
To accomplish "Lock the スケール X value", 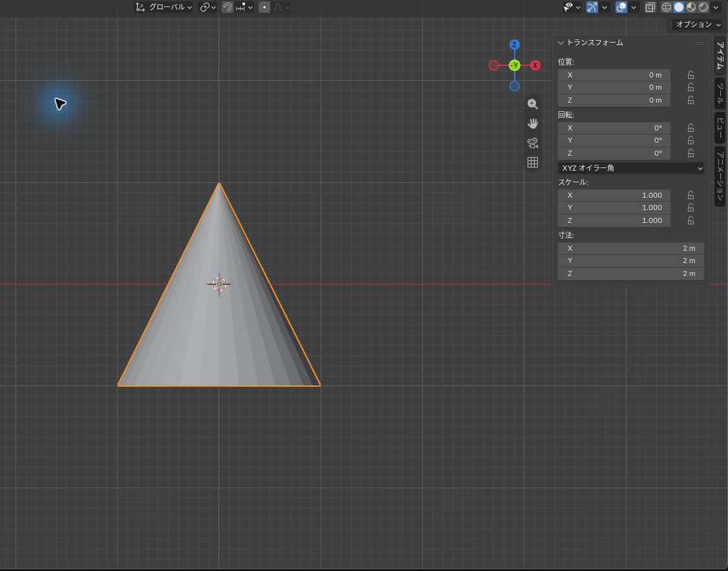I will [691, 195].
